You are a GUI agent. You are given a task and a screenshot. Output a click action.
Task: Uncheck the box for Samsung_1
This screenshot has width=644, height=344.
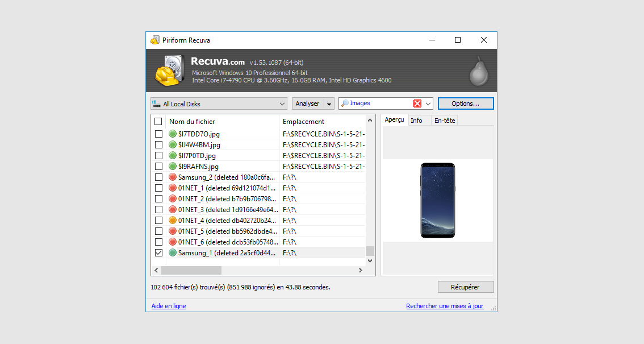(158, 253)
